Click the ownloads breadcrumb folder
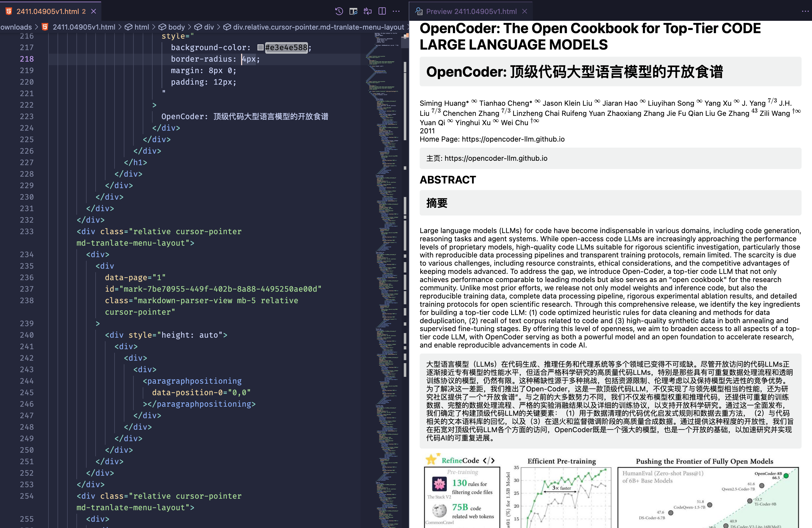 16,27
